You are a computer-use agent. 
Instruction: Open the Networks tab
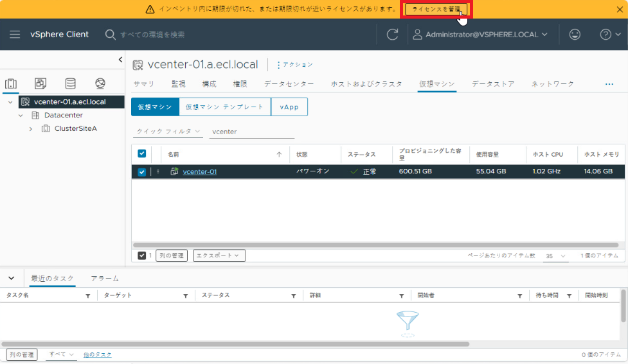553,84
